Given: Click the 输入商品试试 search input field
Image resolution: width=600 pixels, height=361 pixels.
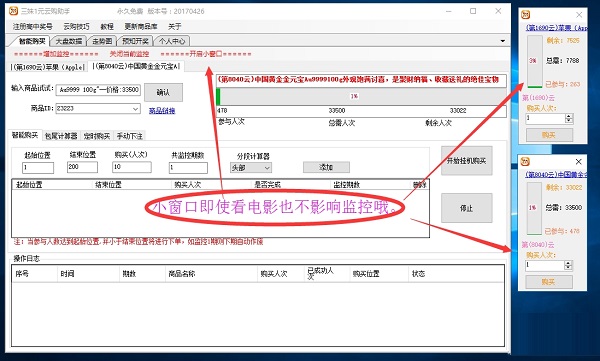Looking at the screenshot, I should [x=98, y=90].
